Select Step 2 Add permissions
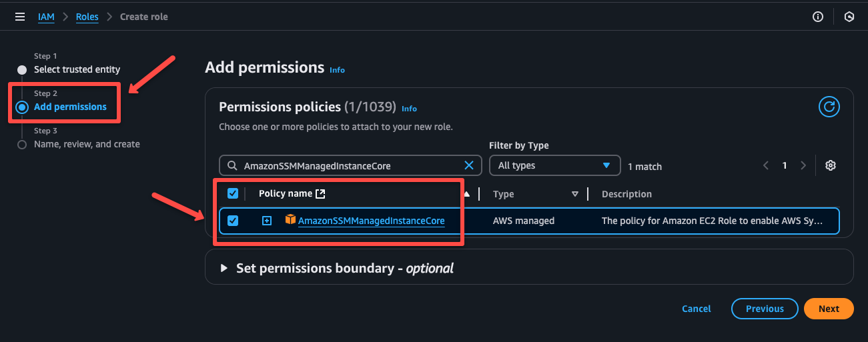Image resolution: width=868 pixels, height=342 pixels. pos(70,107)
